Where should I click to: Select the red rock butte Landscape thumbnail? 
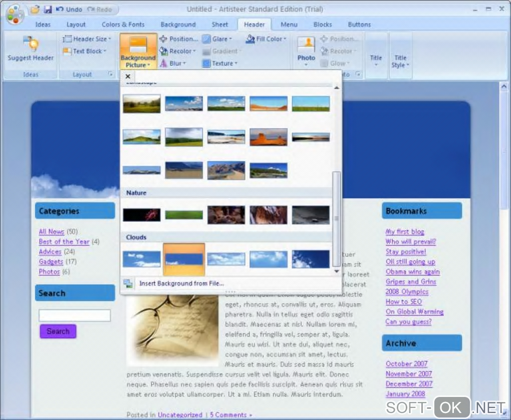[x=269, y=137]
